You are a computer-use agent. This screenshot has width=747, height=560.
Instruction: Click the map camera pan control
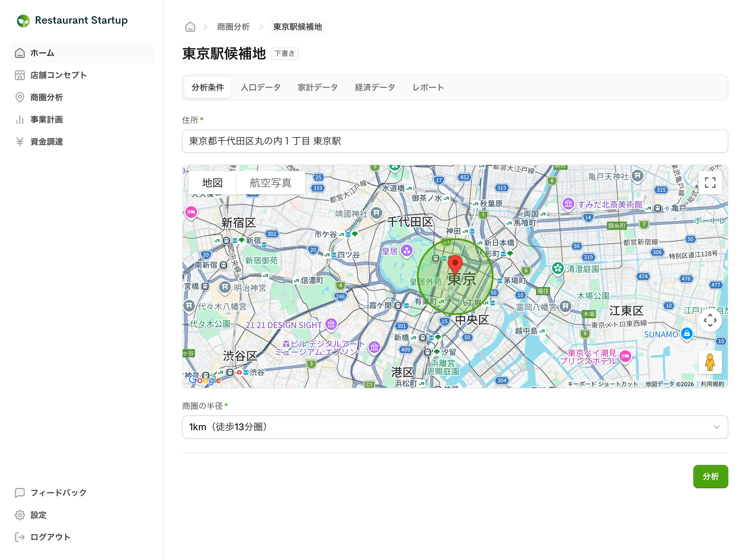click(710, 320)
